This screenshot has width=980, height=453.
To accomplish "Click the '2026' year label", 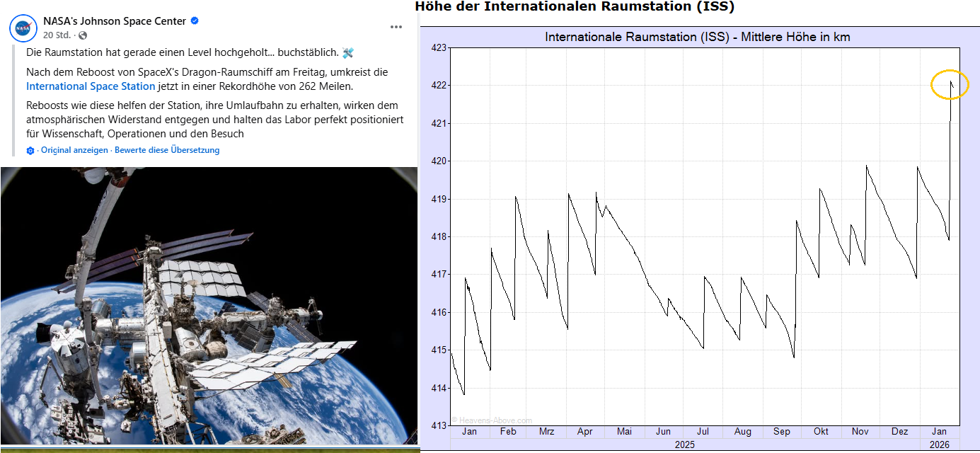I will [939, 445].
